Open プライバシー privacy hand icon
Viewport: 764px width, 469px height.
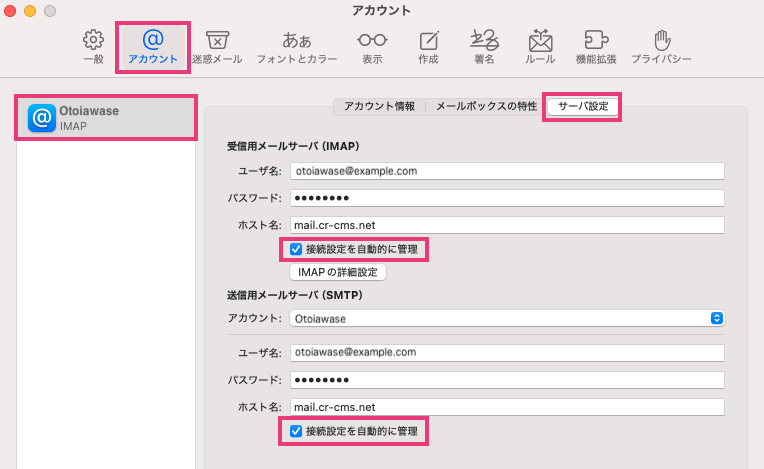coord(662,47)
